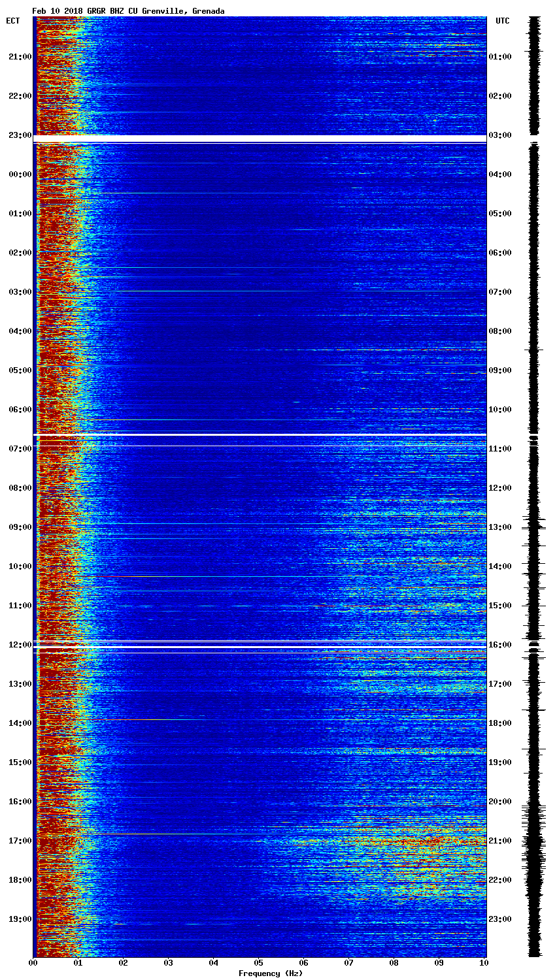Click the '08:00' tick on the ECT axis
Viewport: 557px width, 980px height.
tap(20, 488)
